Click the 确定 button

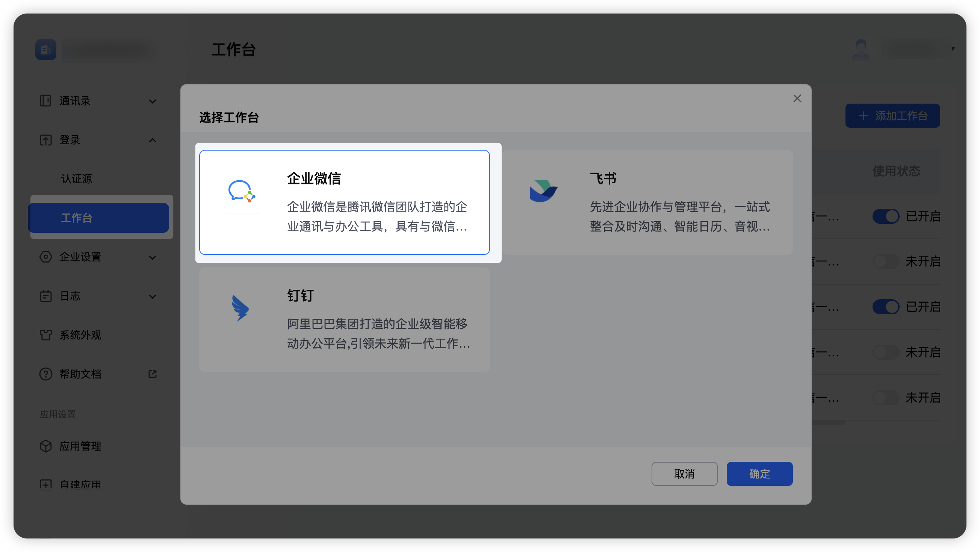[x=759, y=474]
